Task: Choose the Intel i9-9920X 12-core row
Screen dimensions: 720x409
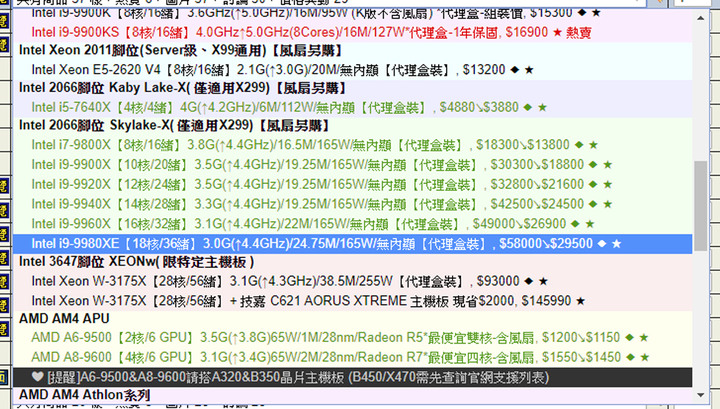Action: tap(352, 185)
